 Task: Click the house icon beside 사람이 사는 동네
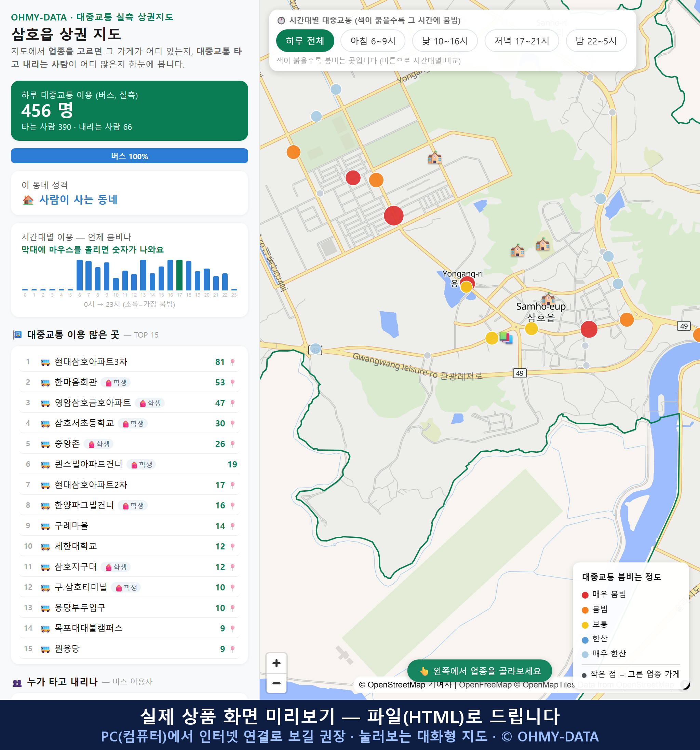tap(28, 200)
